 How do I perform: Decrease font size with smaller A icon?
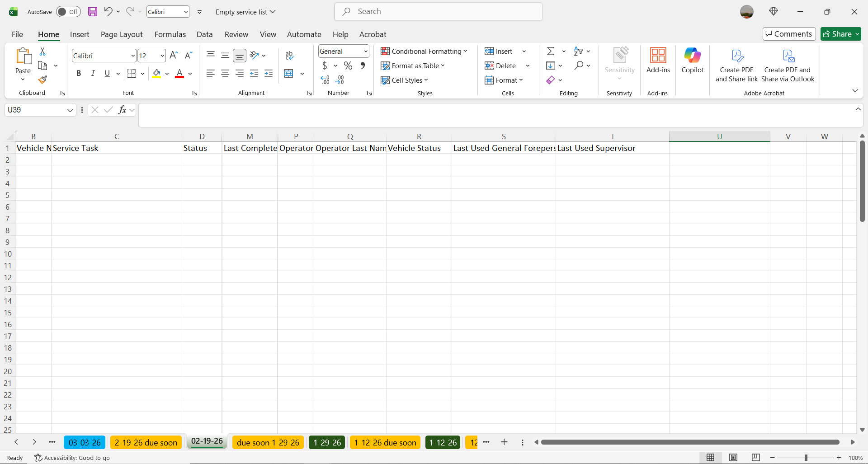click(189, 56)
